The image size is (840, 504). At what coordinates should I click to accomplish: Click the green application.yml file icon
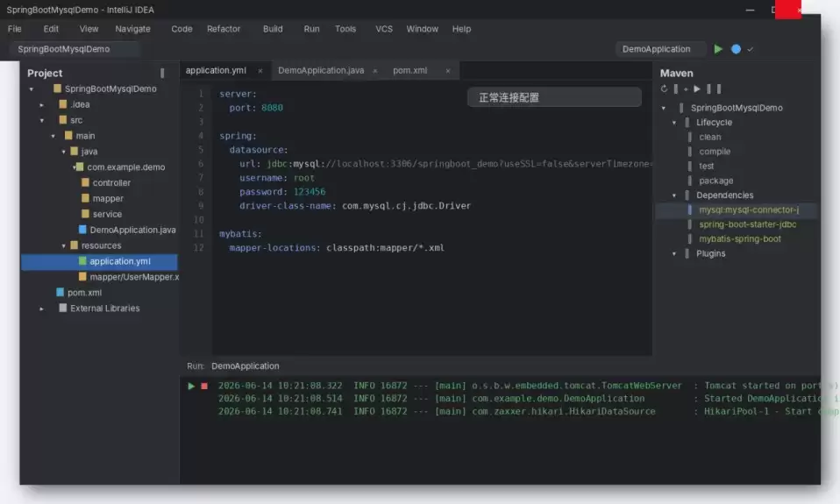(x=82, y=261)
